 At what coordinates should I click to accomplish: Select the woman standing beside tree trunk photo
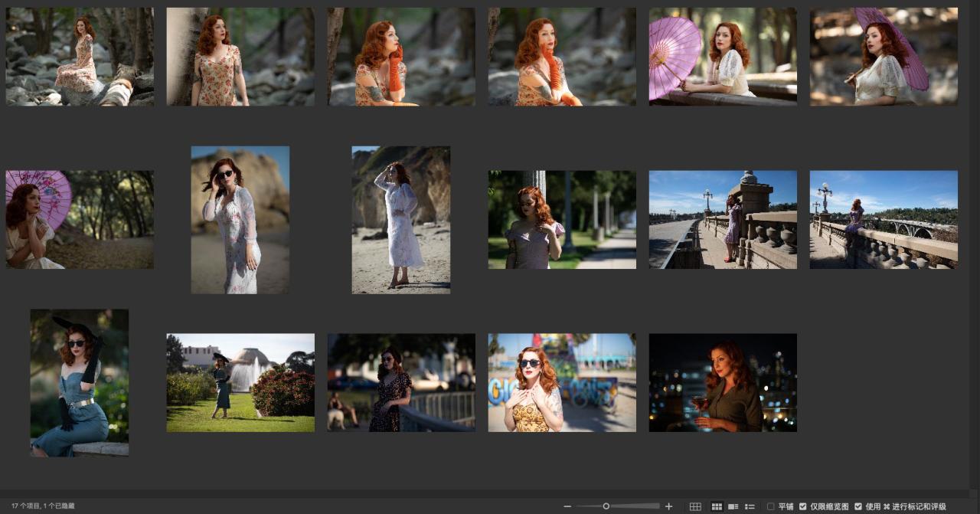(x=240, y=57)
